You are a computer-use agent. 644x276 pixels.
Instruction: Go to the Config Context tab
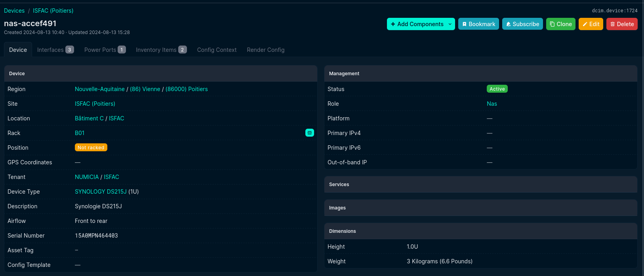(217, 50)
